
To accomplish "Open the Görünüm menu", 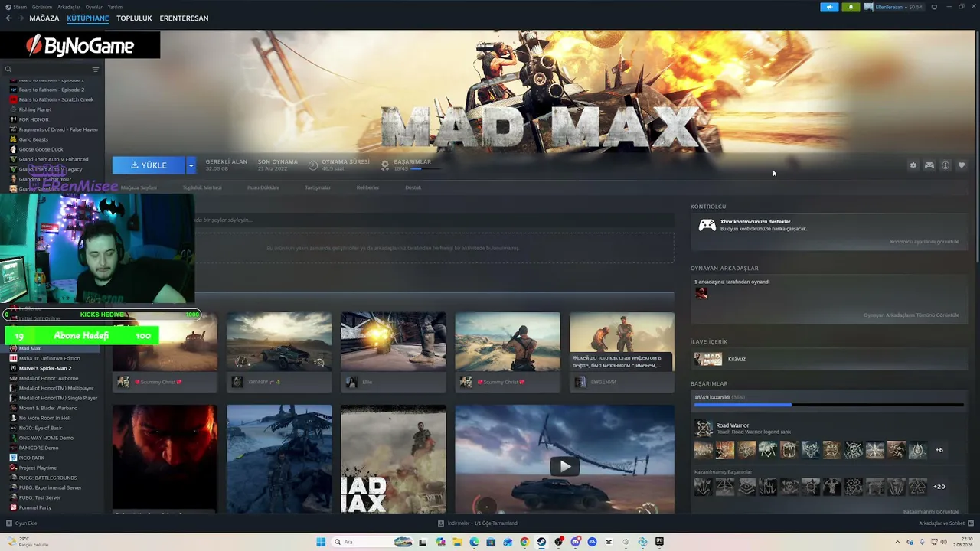I will 42,7.
